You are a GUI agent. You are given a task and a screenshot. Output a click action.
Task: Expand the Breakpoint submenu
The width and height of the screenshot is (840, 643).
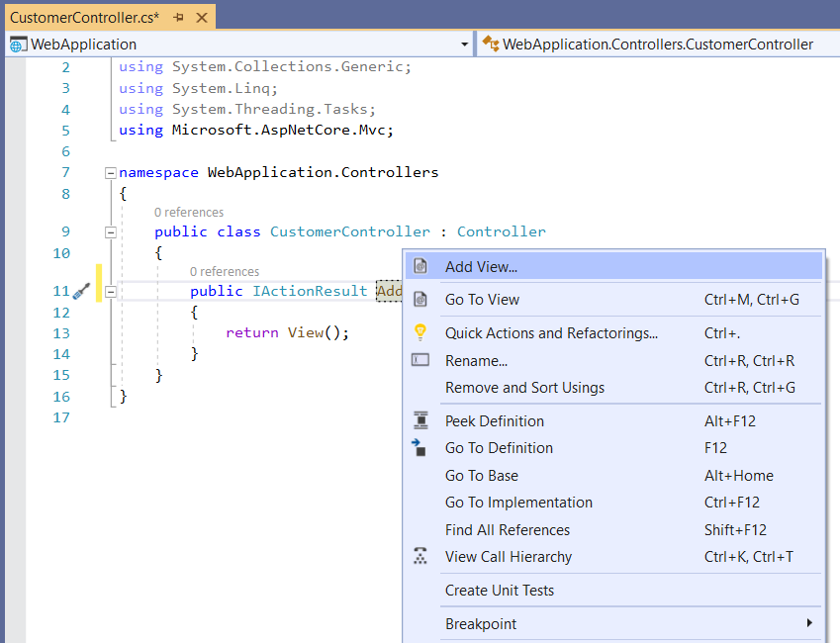[810, 622]
